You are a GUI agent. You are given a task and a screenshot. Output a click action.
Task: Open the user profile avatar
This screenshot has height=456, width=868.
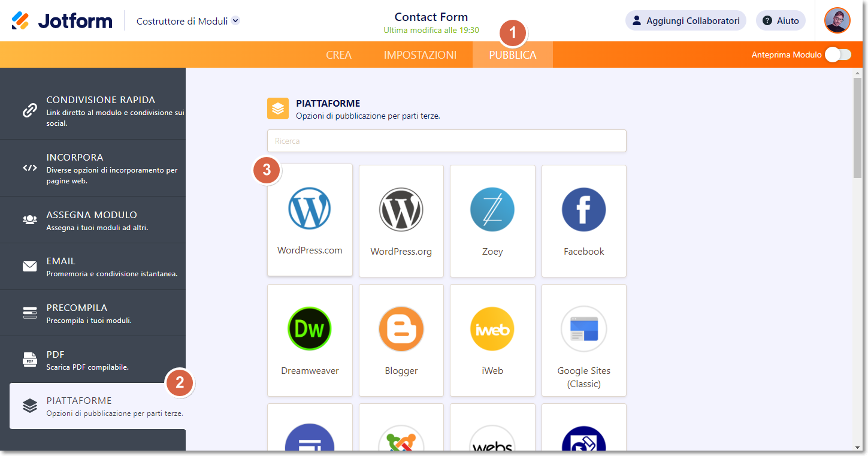click(837, 20)
